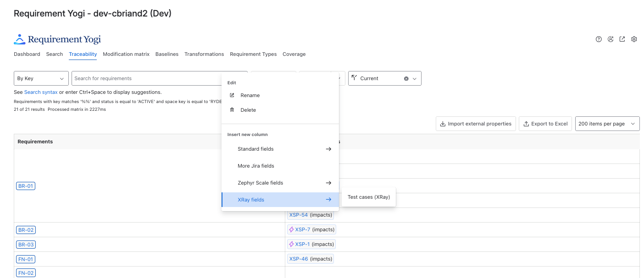The height and width of the screenshot is (278, 644).
Task: Open requirement BR-02
Action: tap(26, 230)
